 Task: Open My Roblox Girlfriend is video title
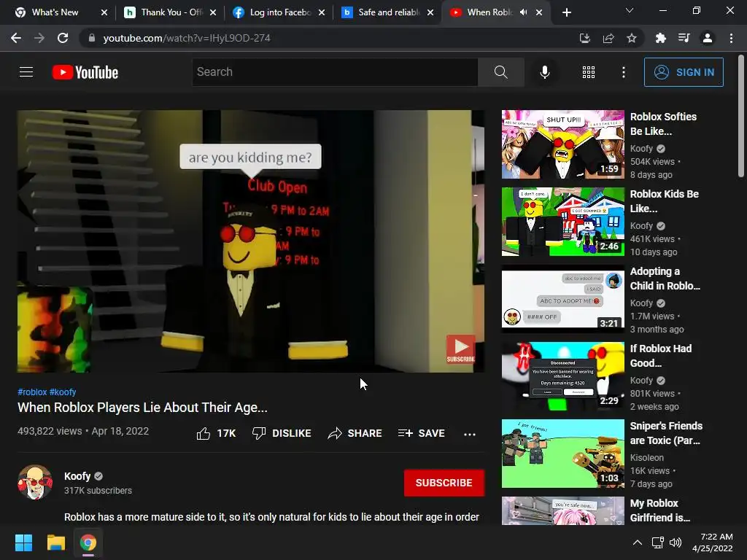click(x=659, y=510)
